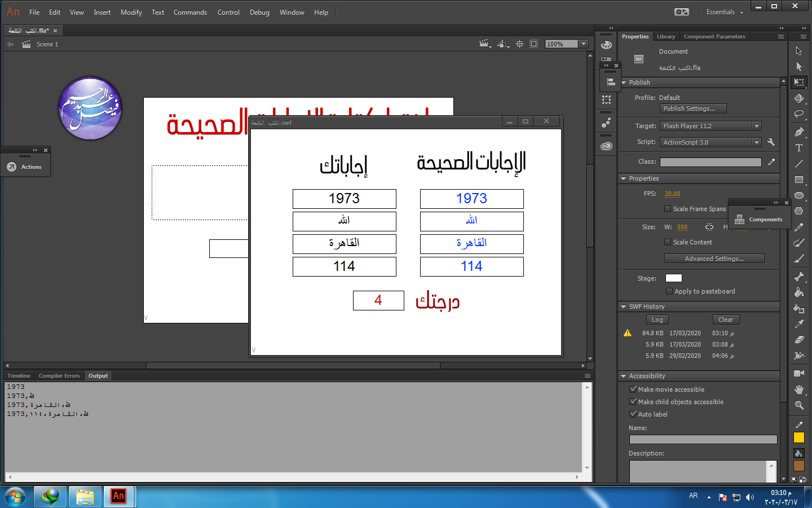Open ActionScript settings wrench icon

pos(771,142)
